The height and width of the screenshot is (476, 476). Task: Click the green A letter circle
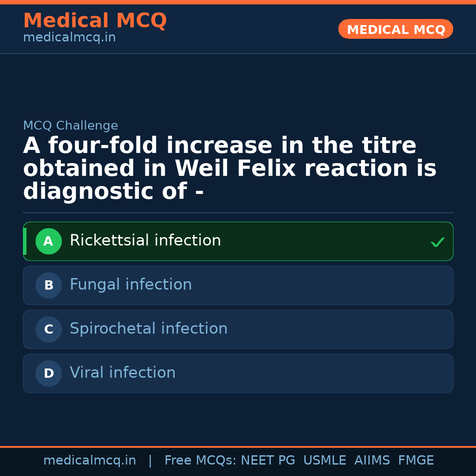[x=48, y=241]
